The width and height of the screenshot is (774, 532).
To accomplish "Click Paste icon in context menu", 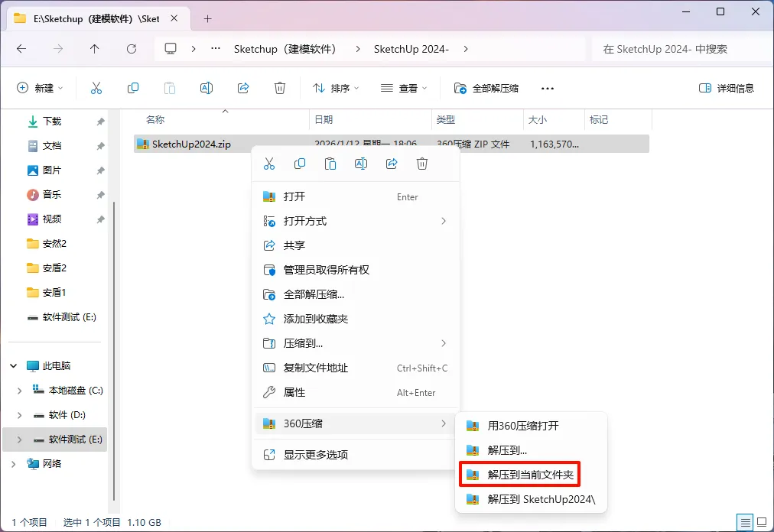I will click(x=330, y=164).
